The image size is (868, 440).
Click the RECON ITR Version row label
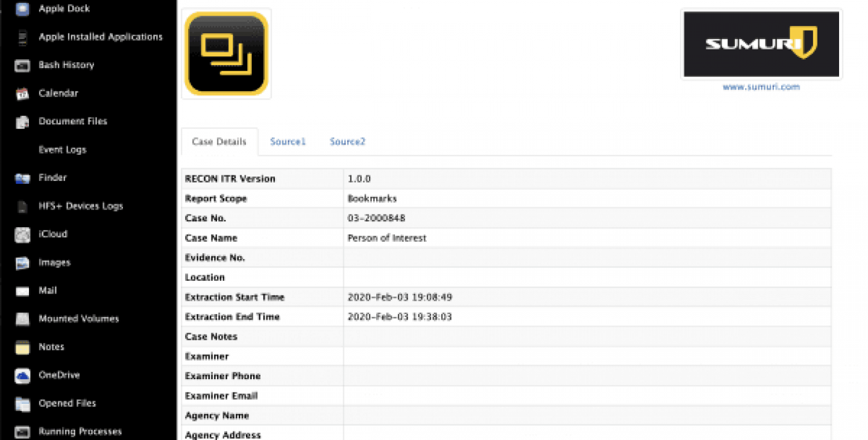[230, 179]
